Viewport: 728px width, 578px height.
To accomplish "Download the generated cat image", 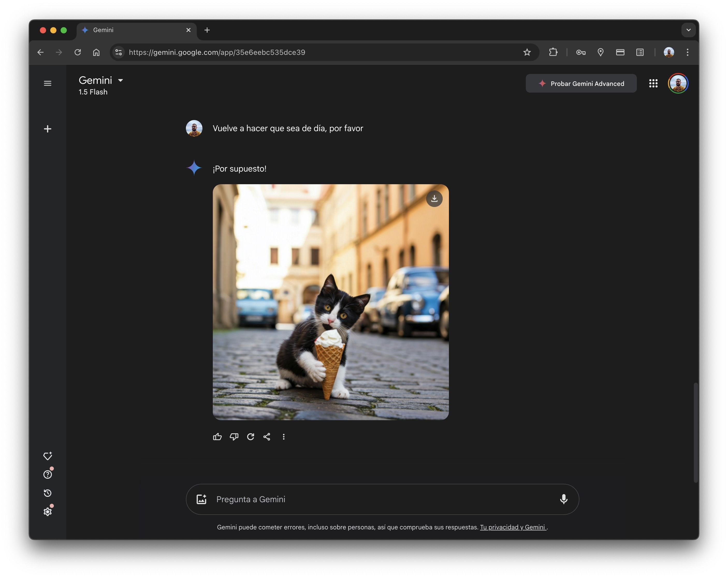I will click(x=434, y=199).
